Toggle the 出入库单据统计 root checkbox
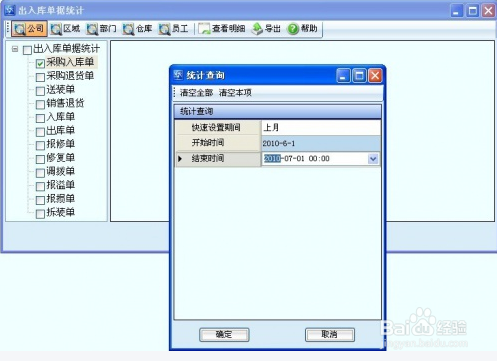The image size is (497, 361). pyautogui.click(x=27, y=50)
